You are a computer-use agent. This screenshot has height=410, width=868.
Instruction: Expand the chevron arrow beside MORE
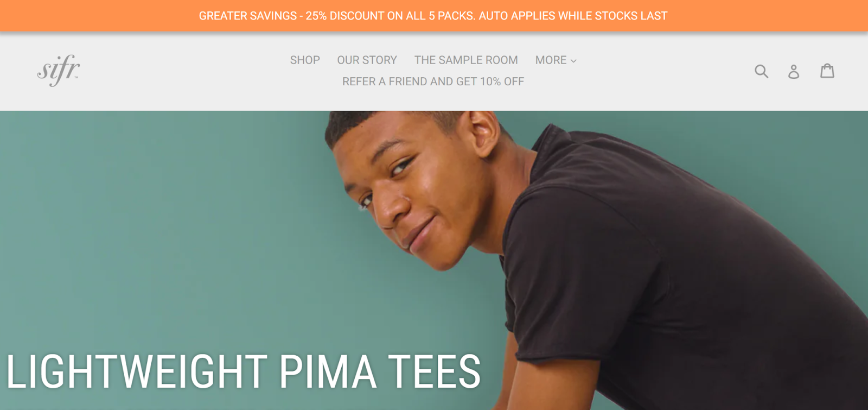pos(573,61)
